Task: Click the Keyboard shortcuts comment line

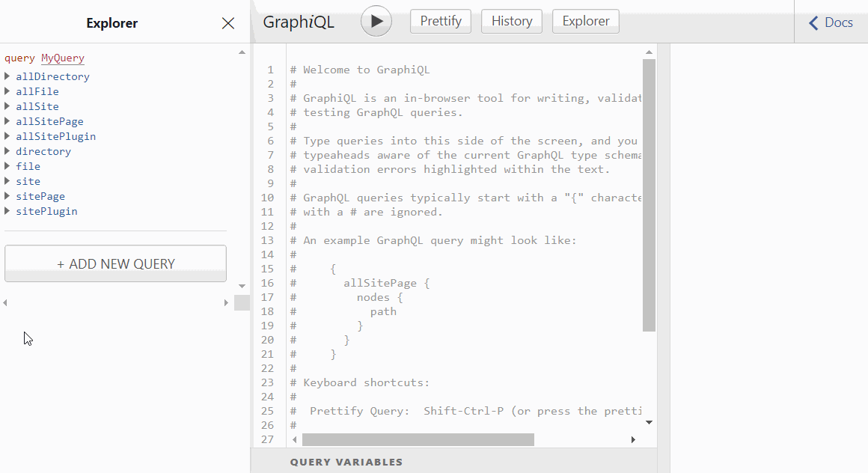Action: tap(360, 382)
